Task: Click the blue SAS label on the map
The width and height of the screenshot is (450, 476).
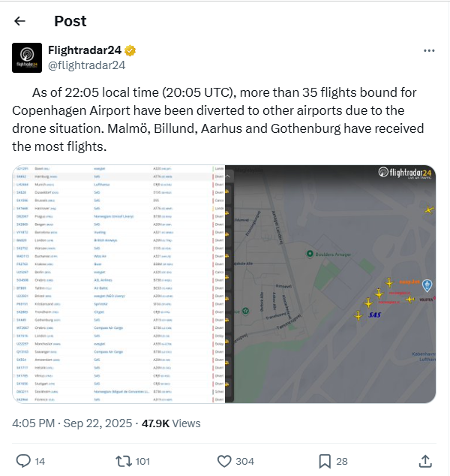Action: coord(375,316)
